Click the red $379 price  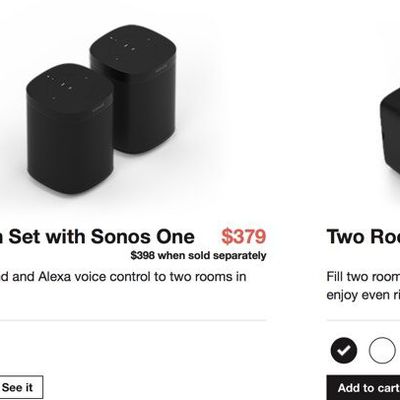coord(244,236)
